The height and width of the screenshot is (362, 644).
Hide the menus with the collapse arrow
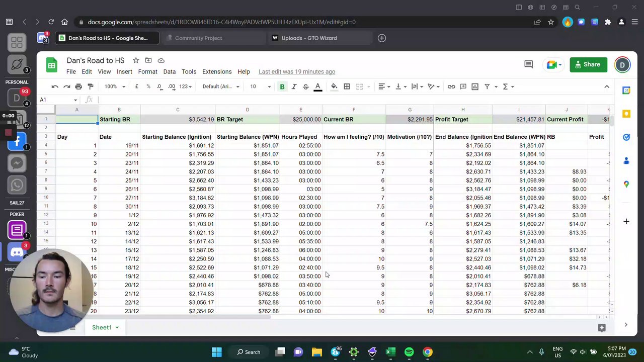pos(607,86)
